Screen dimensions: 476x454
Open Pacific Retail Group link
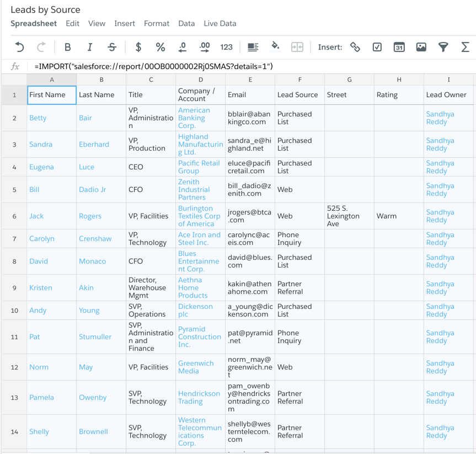[199, 167]
